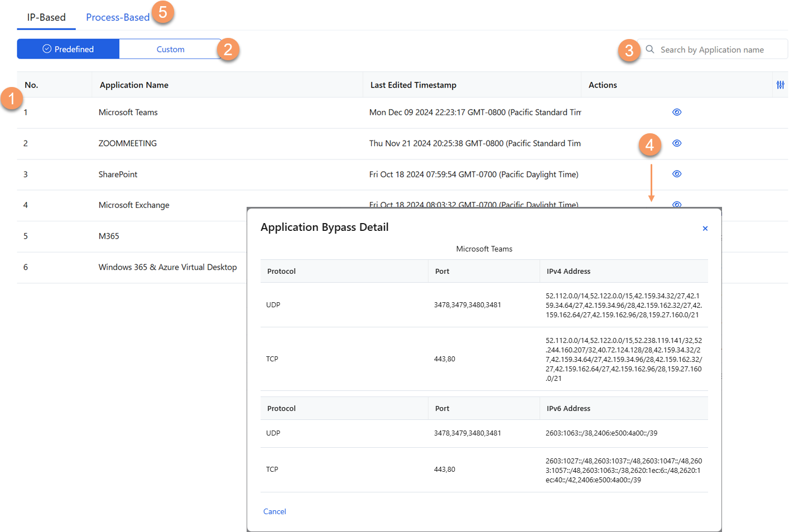Select the Predefined toggle button
The width and height of the screenshot is (794, 532).
tap(68, 49)
